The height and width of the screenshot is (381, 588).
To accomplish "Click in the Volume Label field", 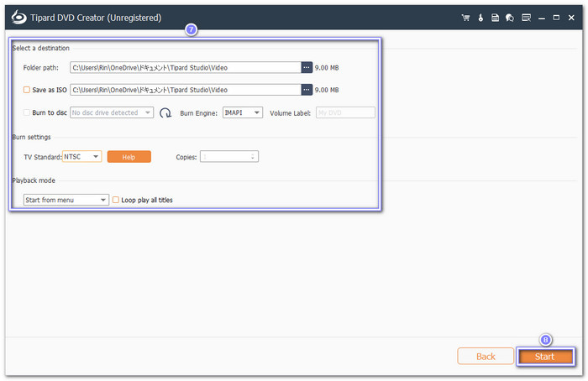I will click(345, 112).
